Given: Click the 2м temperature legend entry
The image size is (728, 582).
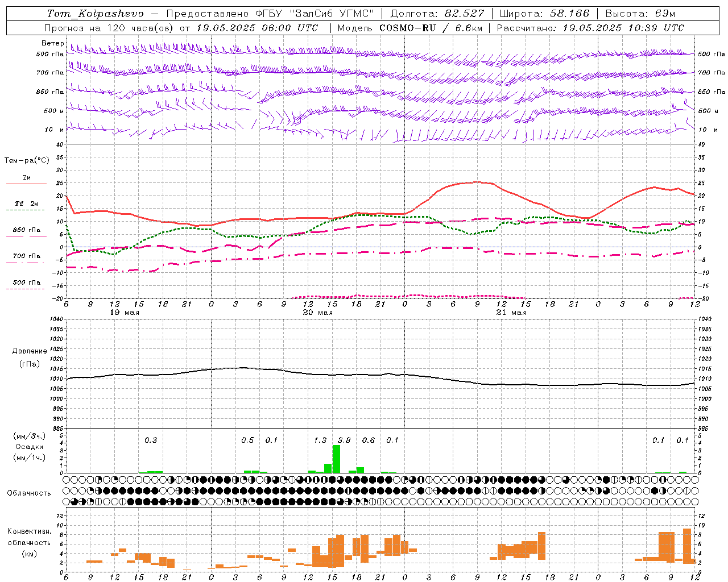Looking at the screenshot, I should [x=27, y=177].
